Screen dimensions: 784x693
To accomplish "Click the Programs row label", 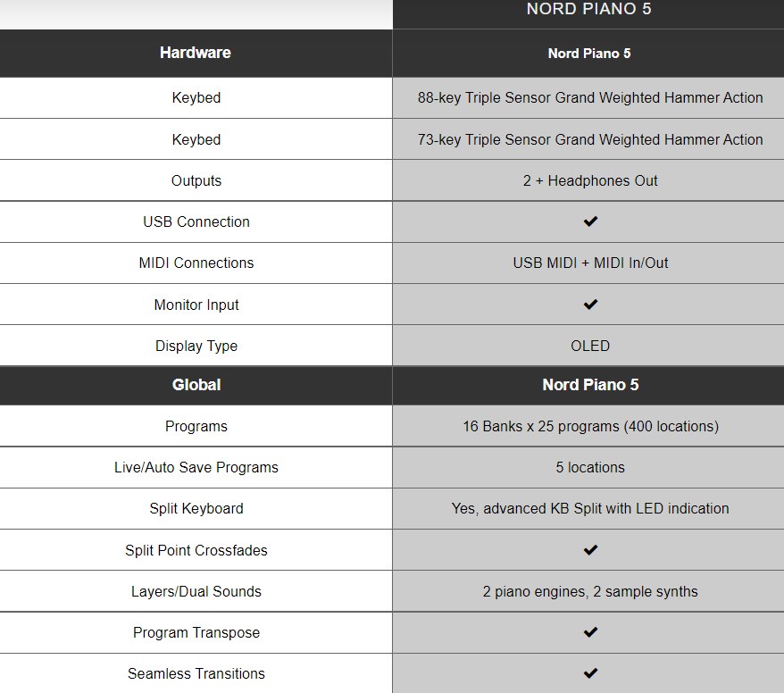I will click(x=196, y=426).
